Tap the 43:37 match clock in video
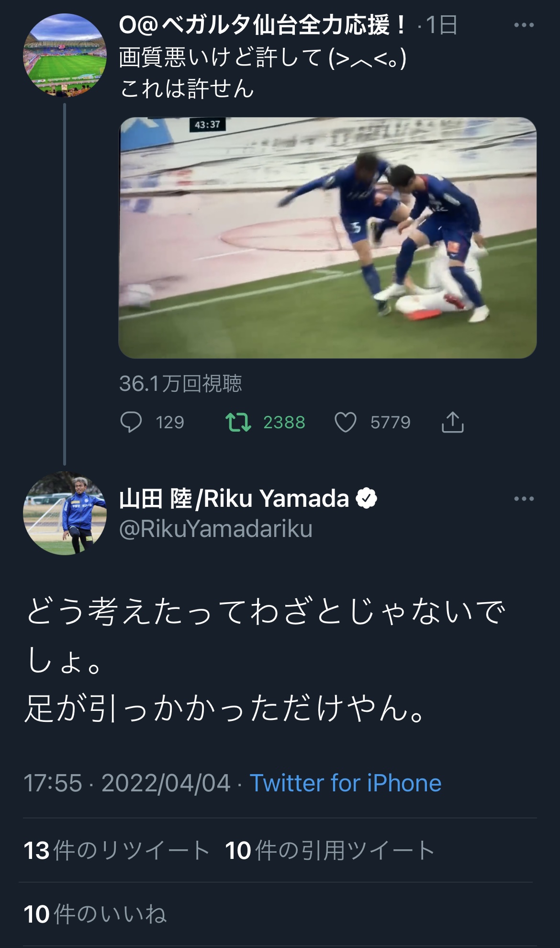The height and width of the screenshot is (948, 560). tap(207, 125)
